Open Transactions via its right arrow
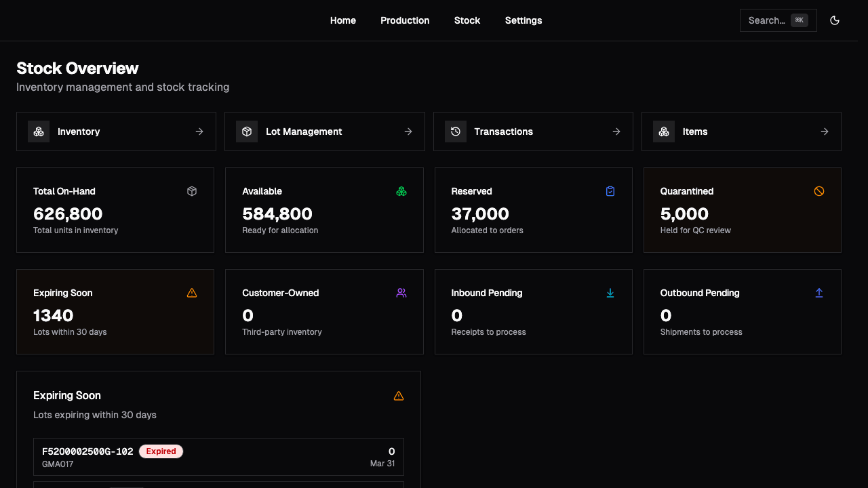The width and height of the screenshot is (868, 488). click(x=616, y=131)
